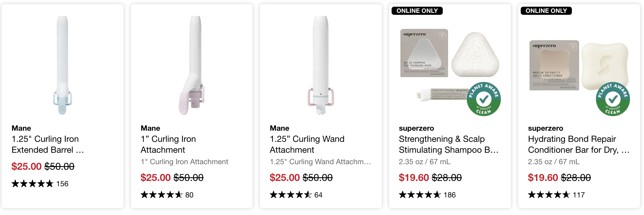Click Planet Aware Clean badge on conditioner bar
The image size is (644, 215).
coord(613,99)
